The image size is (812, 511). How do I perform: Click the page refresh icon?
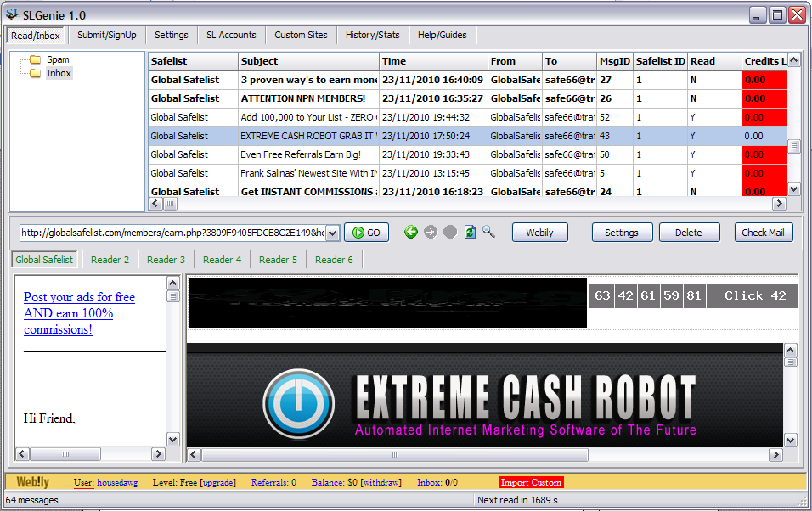tap(470, 232)
